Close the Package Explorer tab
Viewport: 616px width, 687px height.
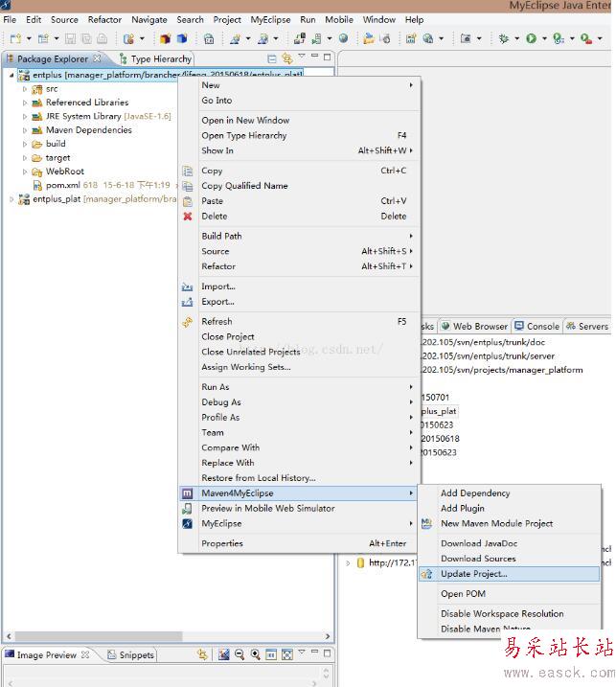(97, 57)
